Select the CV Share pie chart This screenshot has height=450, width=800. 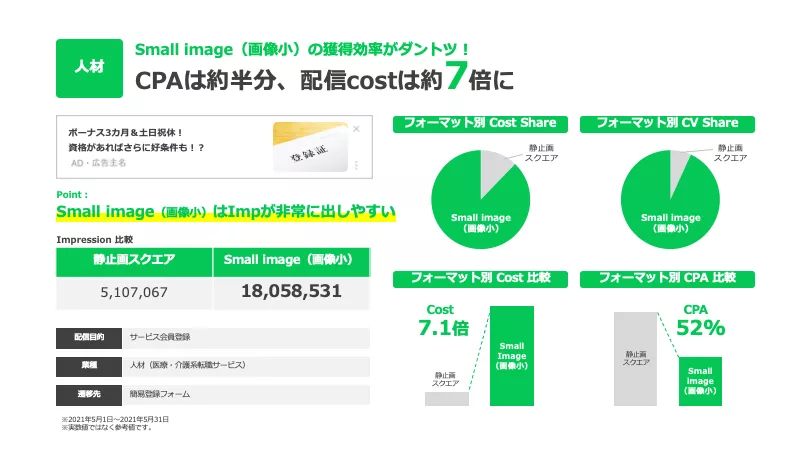(670, 198)
